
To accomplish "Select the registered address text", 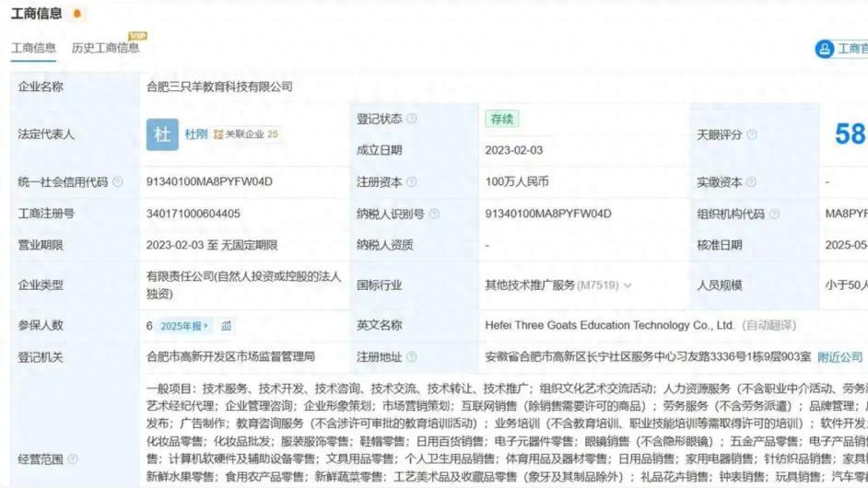I will pos(648,357).
